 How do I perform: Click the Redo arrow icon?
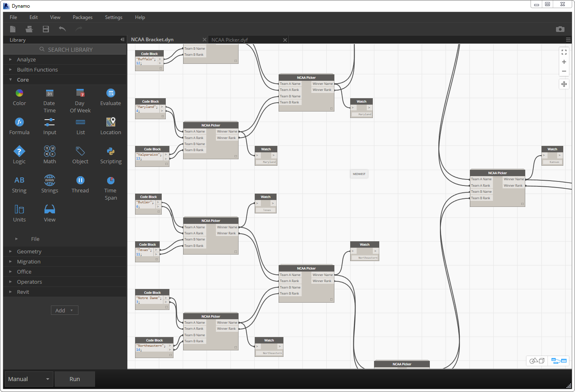(79, 29)
